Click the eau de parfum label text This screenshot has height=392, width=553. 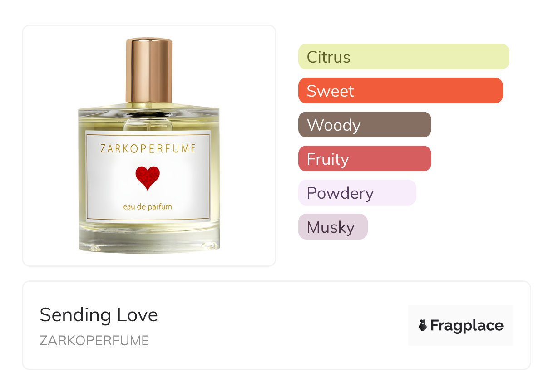tap(148, 206)
